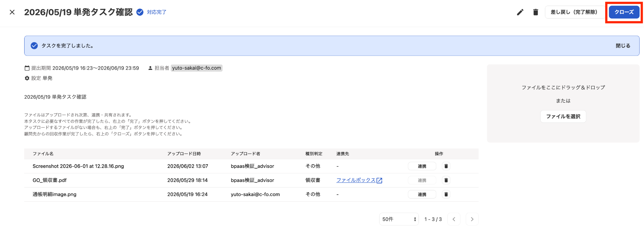Click the checkmark icon in completion banner
Screen dimensions: 644x234
[x=34, y=46]
